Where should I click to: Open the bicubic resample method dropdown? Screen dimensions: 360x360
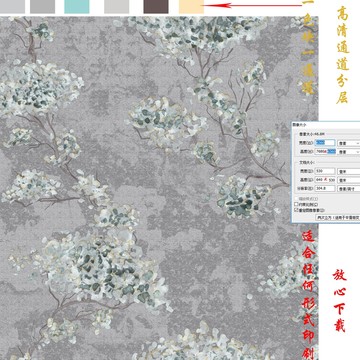(338, 217)
